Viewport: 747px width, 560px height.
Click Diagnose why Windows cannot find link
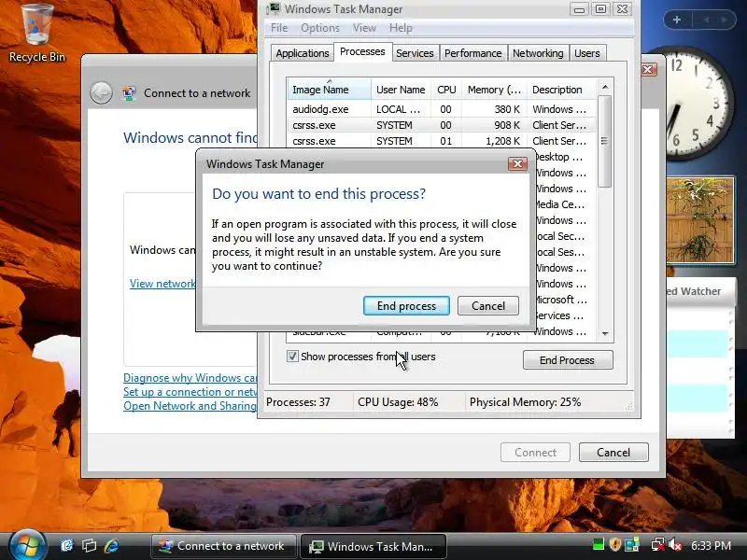190,378
